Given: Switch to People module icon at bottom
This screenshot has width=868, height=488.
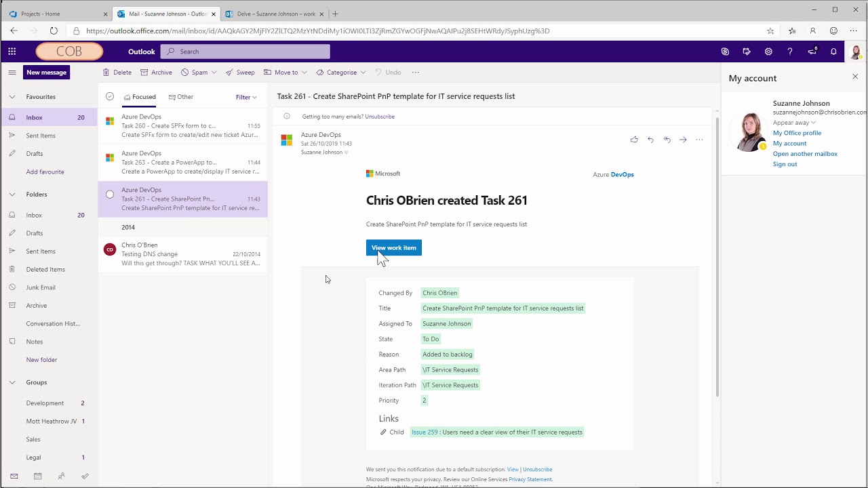Looking at the screenshot, I should (x=61, y=476).
